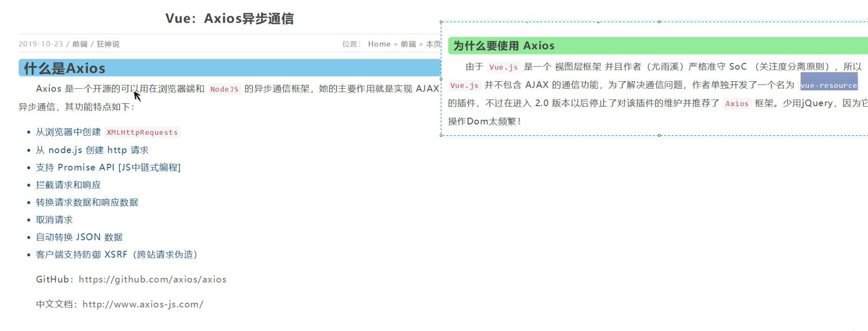Click the 前端 category next to the date
This screenshot has height=331, width=868.
(x=80, y=44)
